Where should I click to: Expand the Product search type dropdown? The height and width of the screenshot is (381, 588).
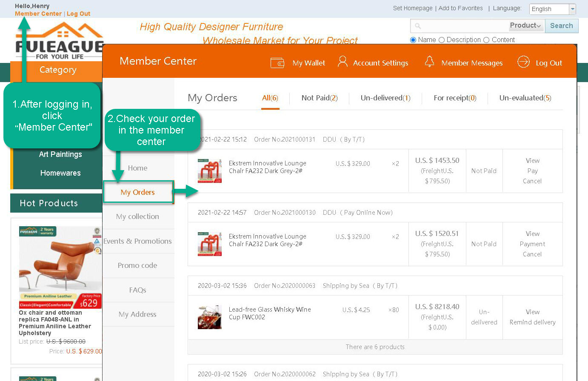click(526, 26)
